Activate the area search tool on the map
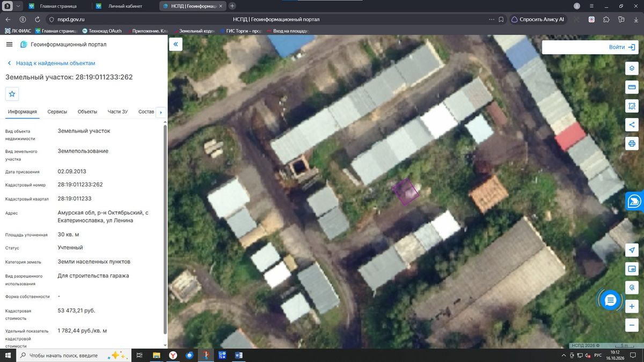644x362 pixels. click(x=632, y=106)
